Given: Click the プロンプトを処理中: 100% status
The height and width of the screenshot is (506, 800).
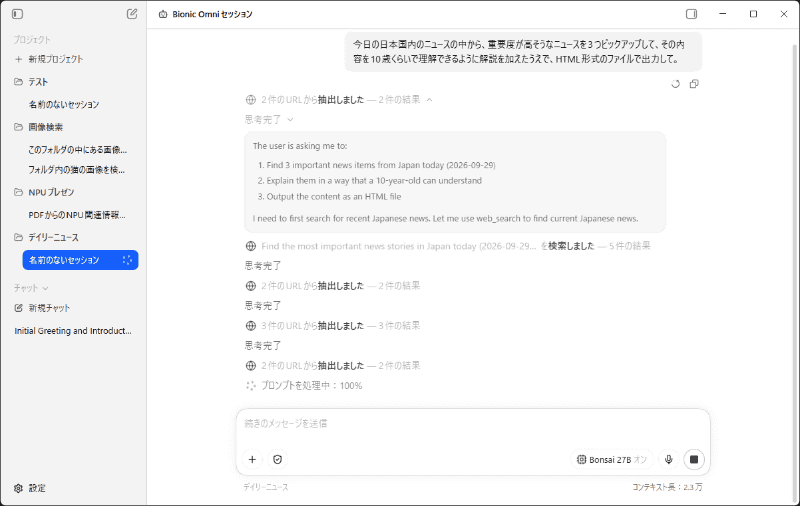Looking at the screenshot, I should 304,386.
